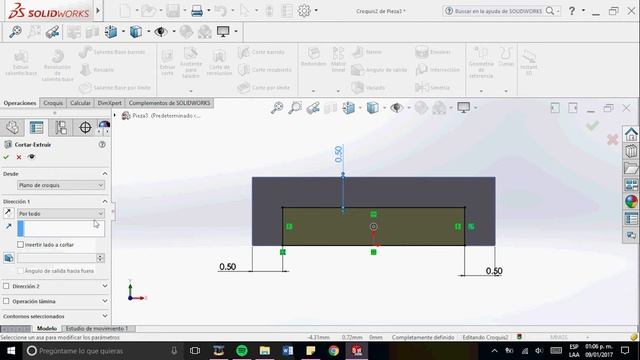The image size is (640, 360).
Task: Click Zoom to area magnifier icon
Action: pyautogui.click(x=295, y=108)
